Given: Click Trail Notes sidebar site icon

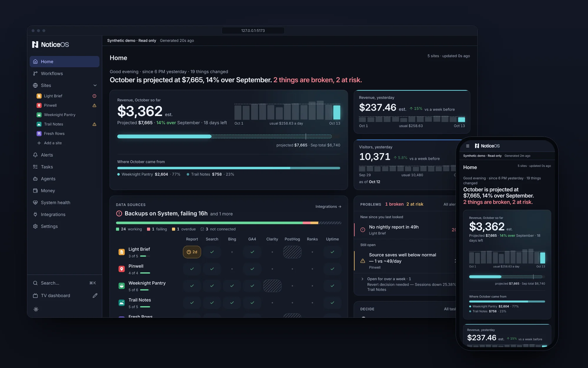Looking at the screenshot, I should coord(39,124).
